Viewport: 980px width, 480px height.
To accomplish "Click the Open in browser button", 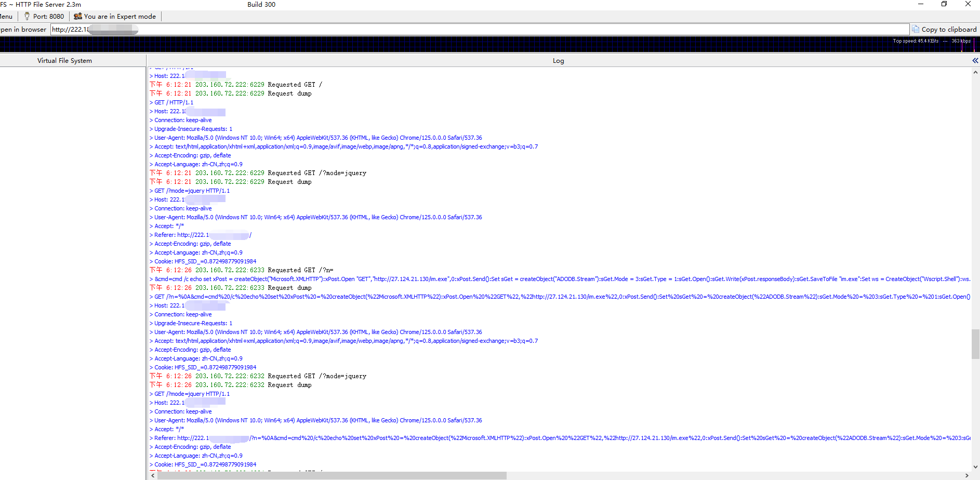I will click(x=23, y=30).
